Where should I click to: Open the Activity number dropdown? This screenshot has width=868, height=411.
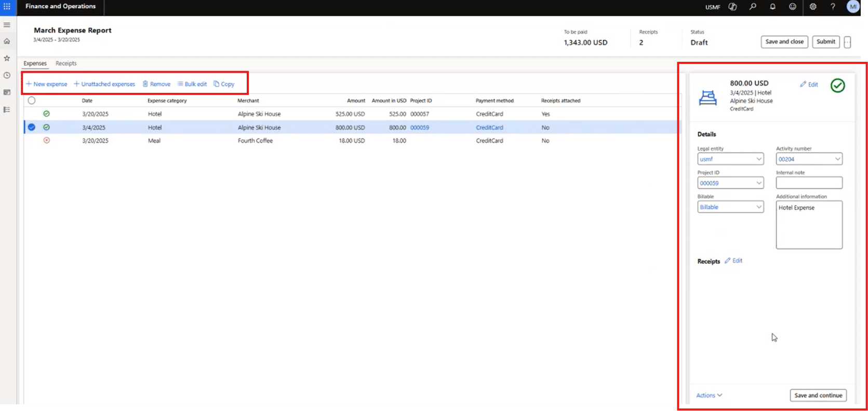click(837, 159)
